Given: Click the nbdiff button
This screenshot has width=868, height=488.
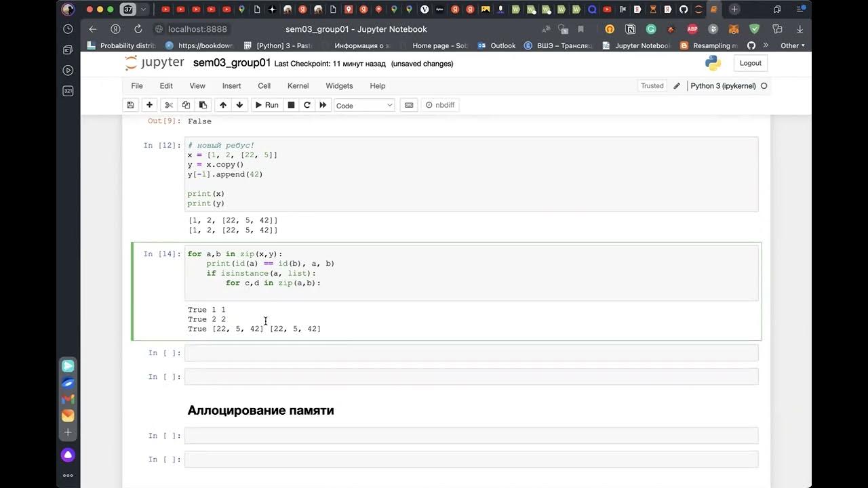Looking at the screenshot, I should pos(439,105).
